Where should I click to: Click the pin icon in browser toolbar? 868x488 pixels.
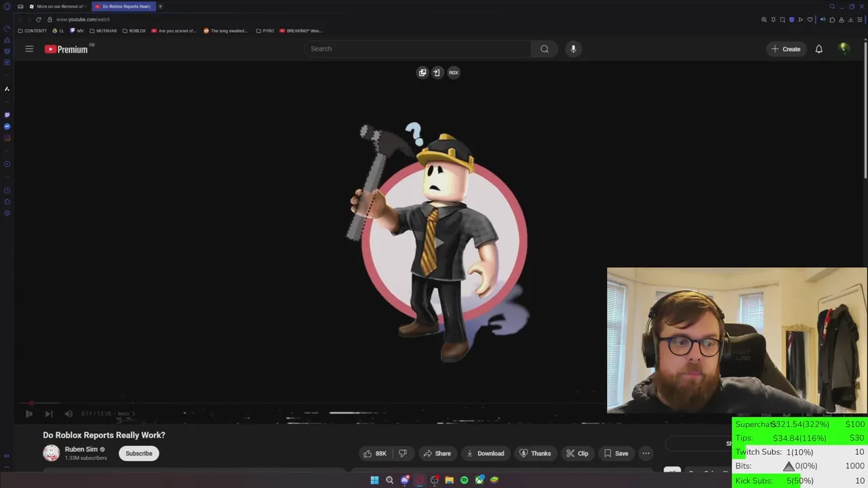[773, 20]
